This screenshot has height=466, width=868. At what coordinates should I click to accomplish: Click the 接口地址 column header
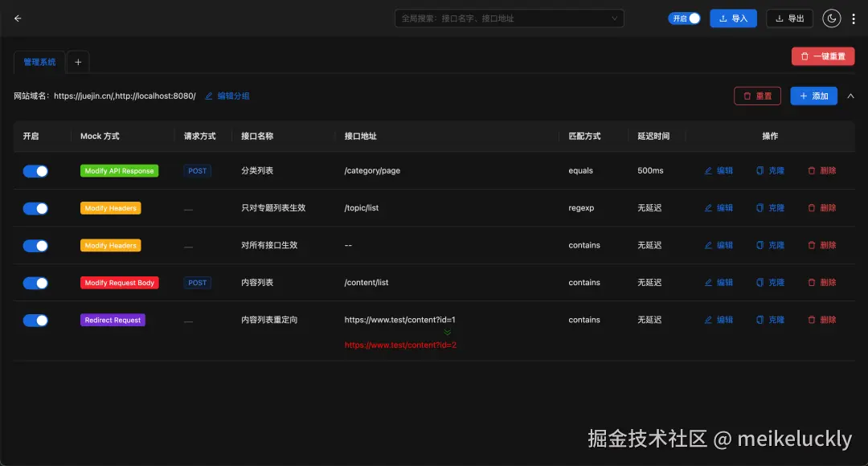pos(360,136)
